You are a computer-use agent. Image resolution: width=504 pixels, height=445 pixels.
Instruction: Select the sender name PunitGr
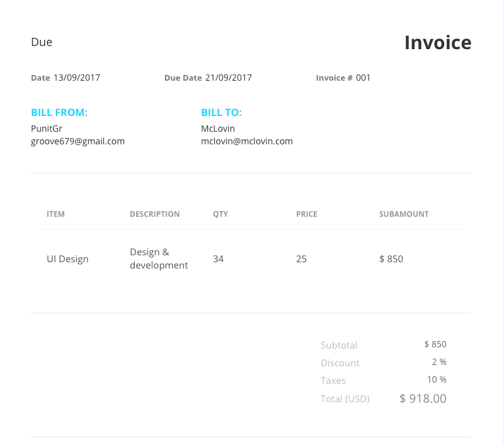point(47,128)
